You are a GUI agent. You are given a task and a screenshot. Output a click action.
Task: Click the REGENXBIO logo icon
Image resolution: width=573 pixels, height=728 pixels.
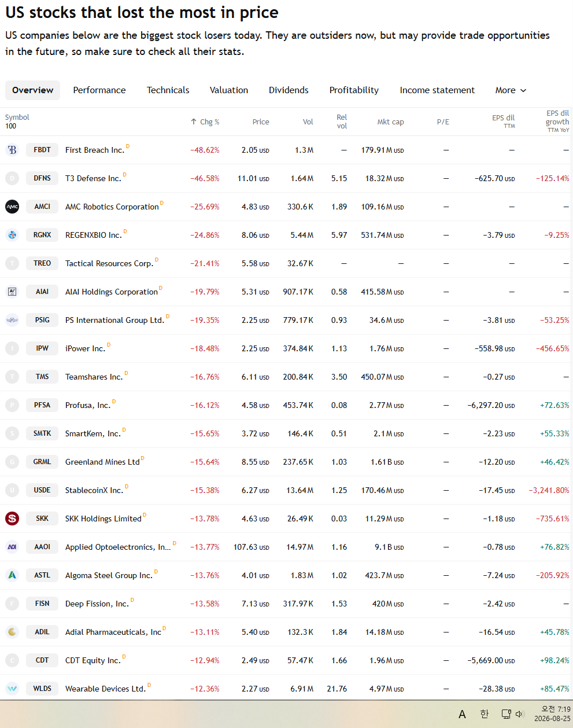pos(12,235)
